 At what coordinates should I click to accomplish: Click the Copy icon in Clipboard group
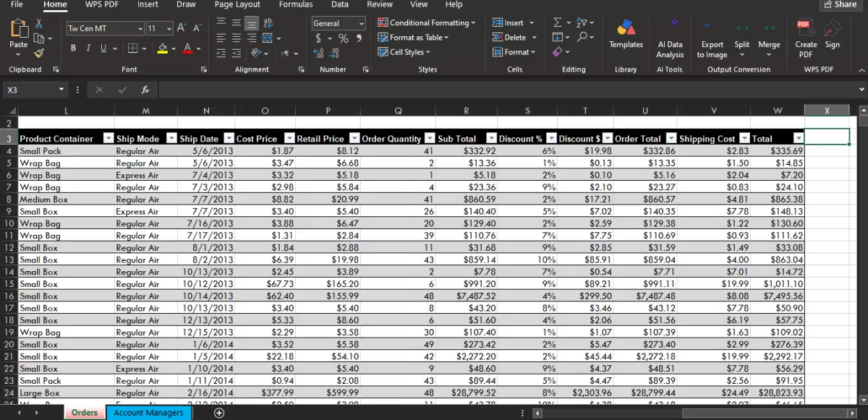pos(38,38)
